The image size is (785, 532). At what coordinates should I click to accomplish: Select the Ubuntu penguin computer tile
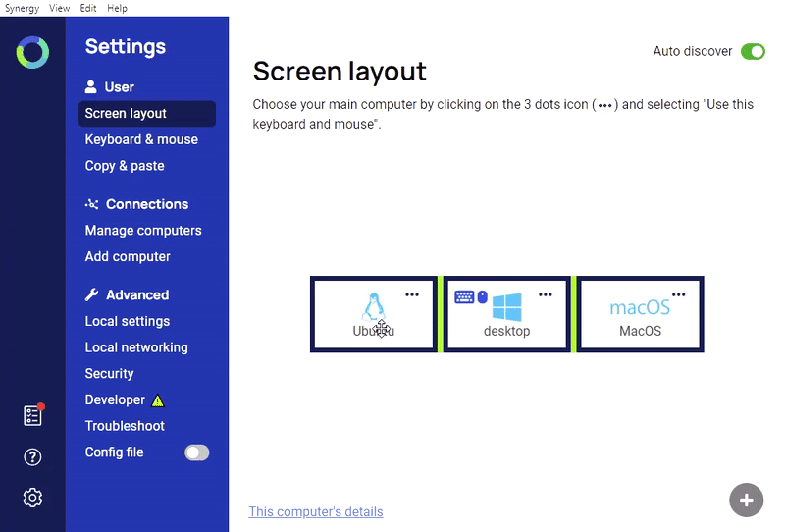click(373, 314)
